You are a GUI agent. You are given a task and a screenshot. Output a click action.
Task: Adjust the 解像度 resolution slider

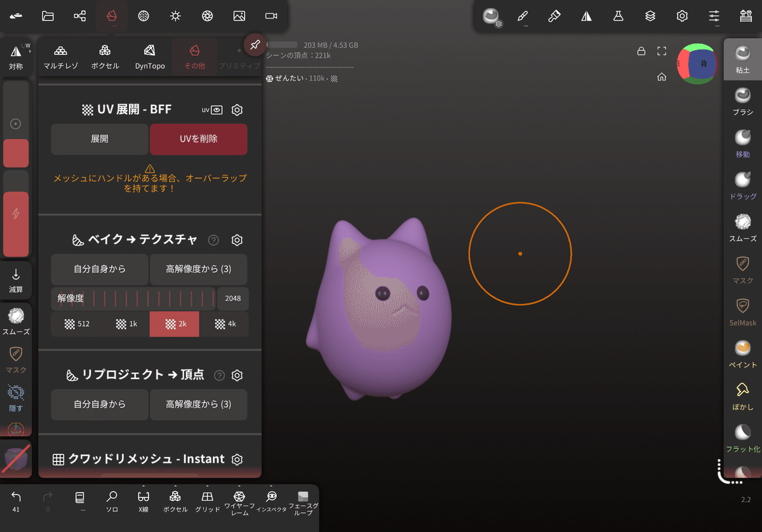[x=133, y=298]
